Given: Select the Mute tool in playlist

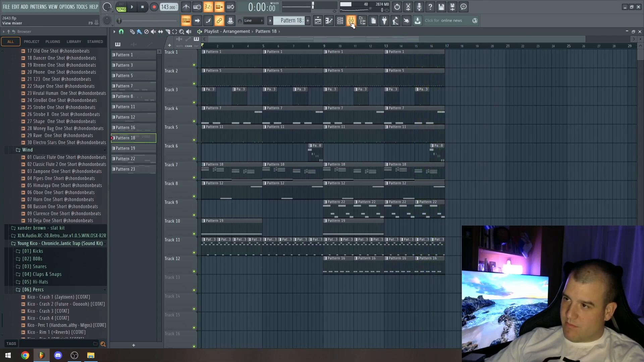Looking at the screenshot, I should click(153, 32).
